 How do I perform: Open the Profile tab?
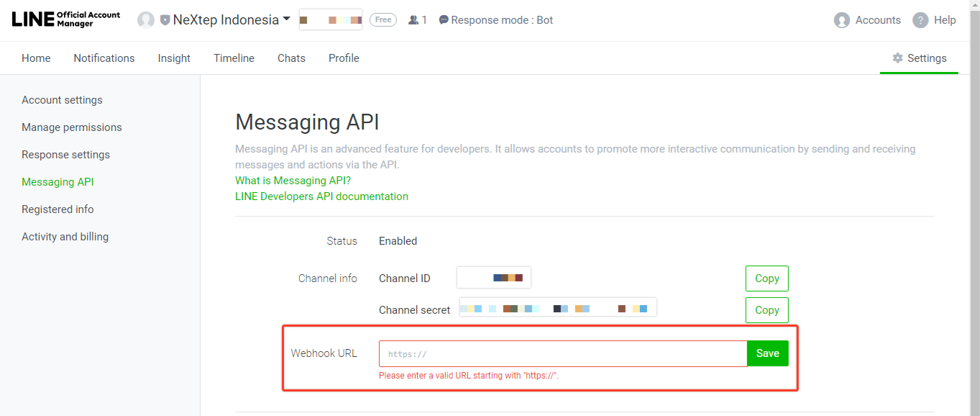[x=344, y=58]
